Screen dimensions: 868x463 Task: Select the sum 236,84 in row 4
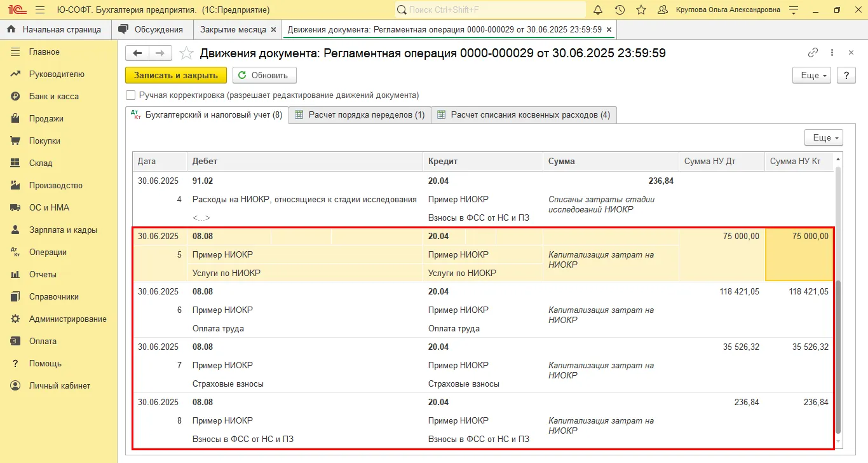click(661, 181)
